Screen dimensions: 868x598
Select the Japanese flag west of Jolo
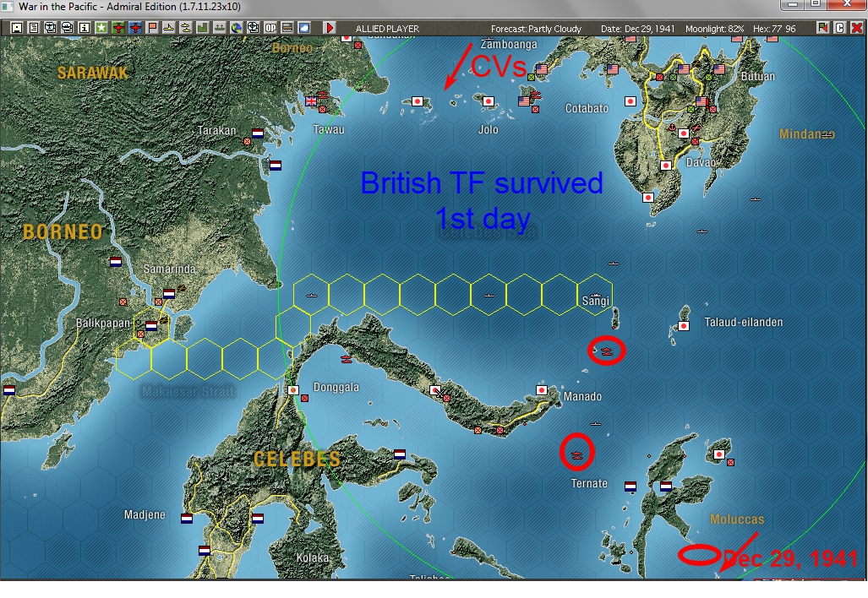418,101
